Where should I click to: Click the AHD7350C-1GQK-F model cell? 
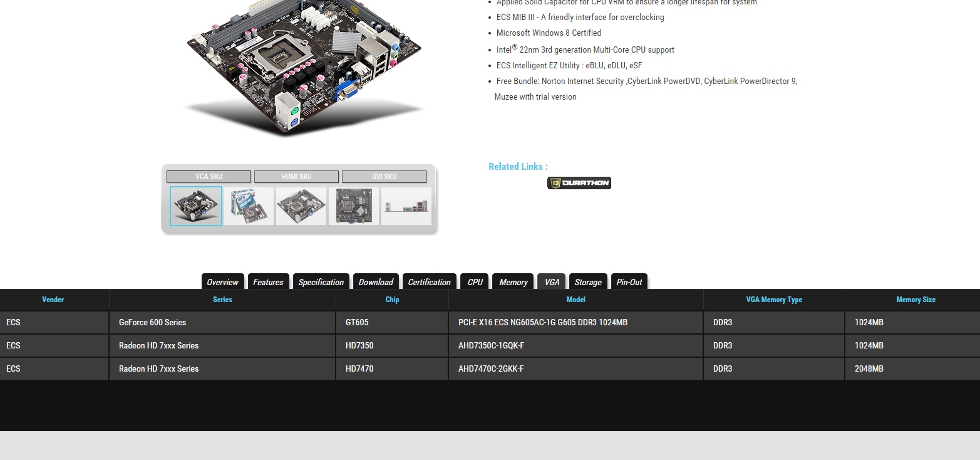click(x=576, y=345)
